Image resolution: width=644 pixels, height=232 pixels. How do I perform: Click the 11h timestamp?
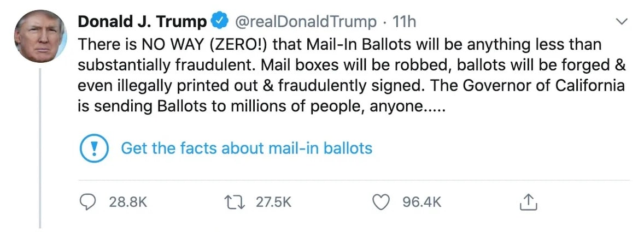[x=405, y=22]
